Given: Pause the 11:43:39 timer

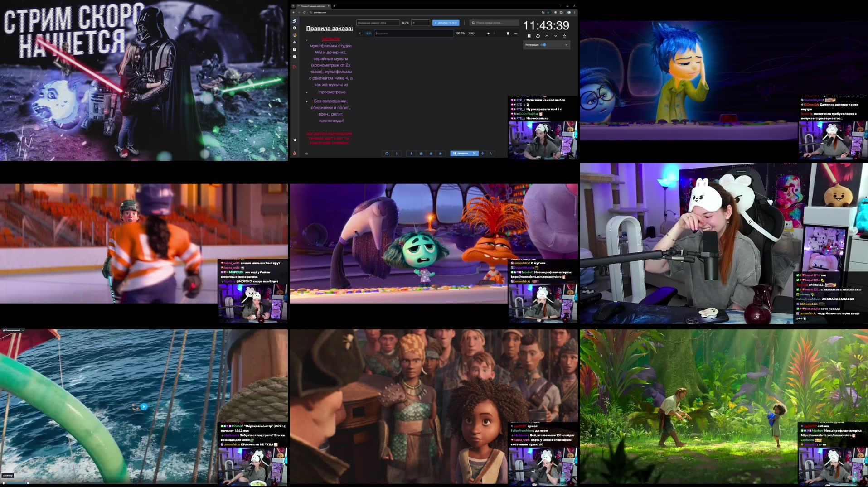Looking at the screenshot, I should tap(529, 36).
